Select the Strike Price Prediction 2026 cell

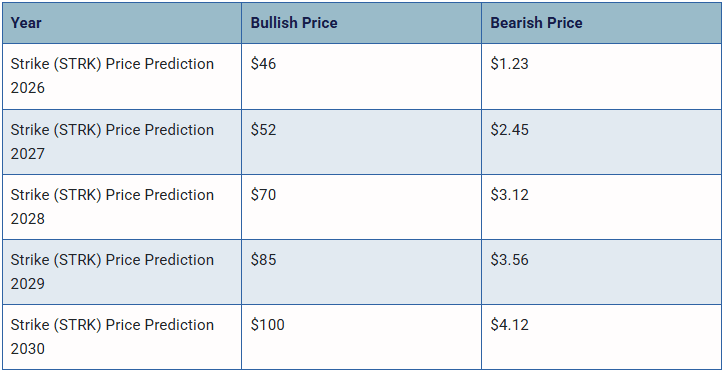122,76
